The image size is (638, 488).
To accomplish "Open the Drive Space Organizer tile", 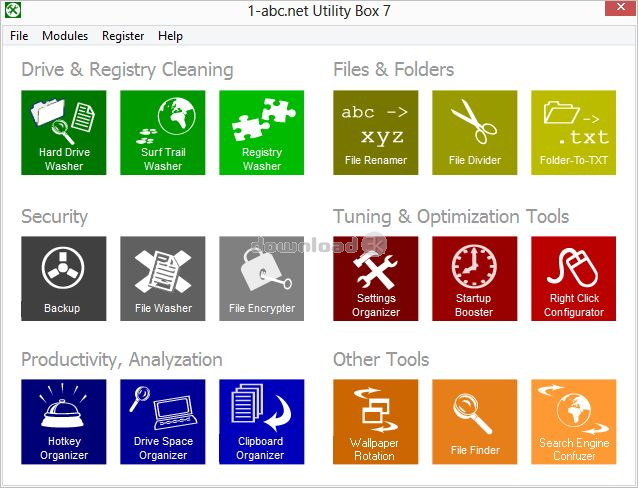I will click(x=163, y=422).
